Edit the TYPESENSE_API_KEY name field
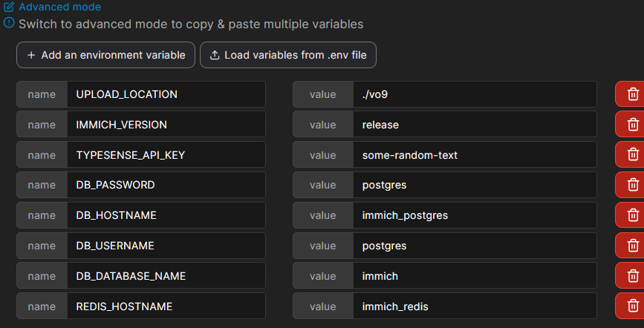644x328 pixels. pos(166,154)
